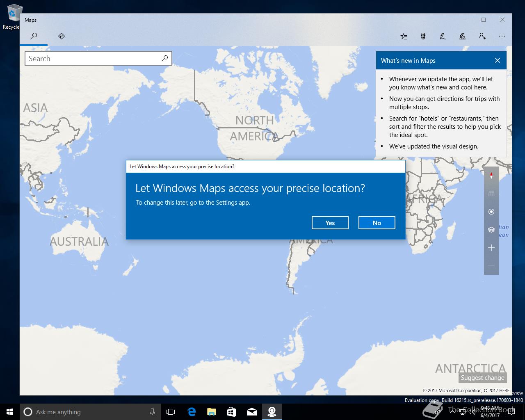Zoom out with the minus icon
This screenshot has height=420, width=525.
coord(491,266)
